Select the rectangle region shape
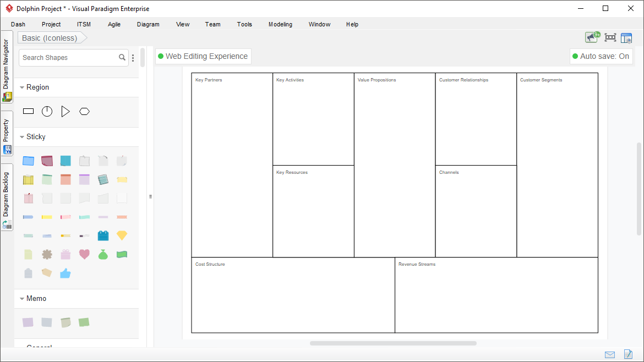Viewport: 644px width, 362px height. 28,111
